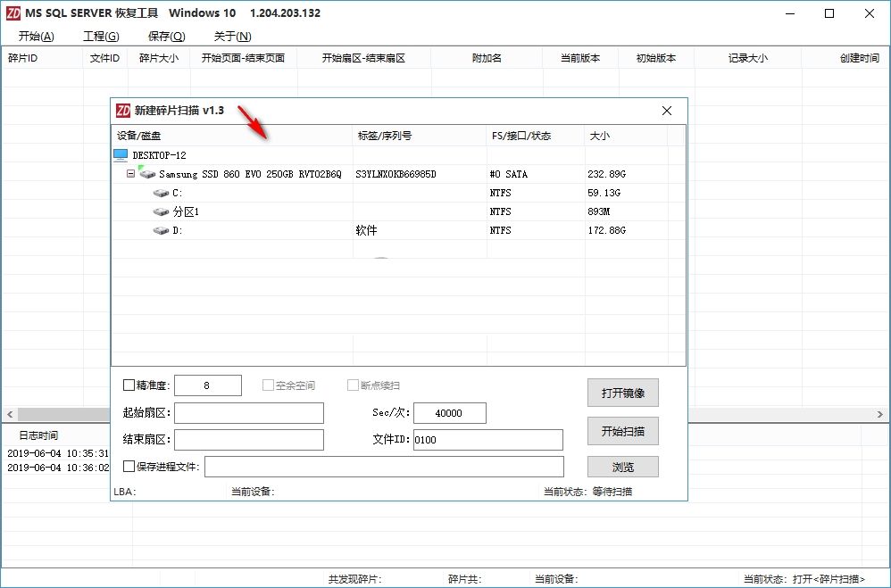This screenshot has height=588, width=891.
Task: Click the 初始版本 column header
Action: [656, 58]
